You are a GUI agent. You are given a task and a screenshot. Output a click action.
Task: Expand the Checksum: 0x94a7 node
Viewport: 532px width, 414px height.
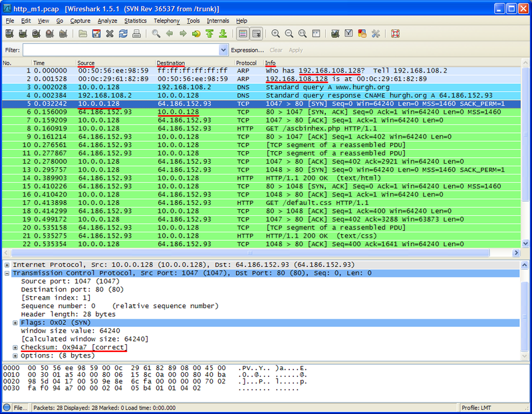[x=15, y=347]
